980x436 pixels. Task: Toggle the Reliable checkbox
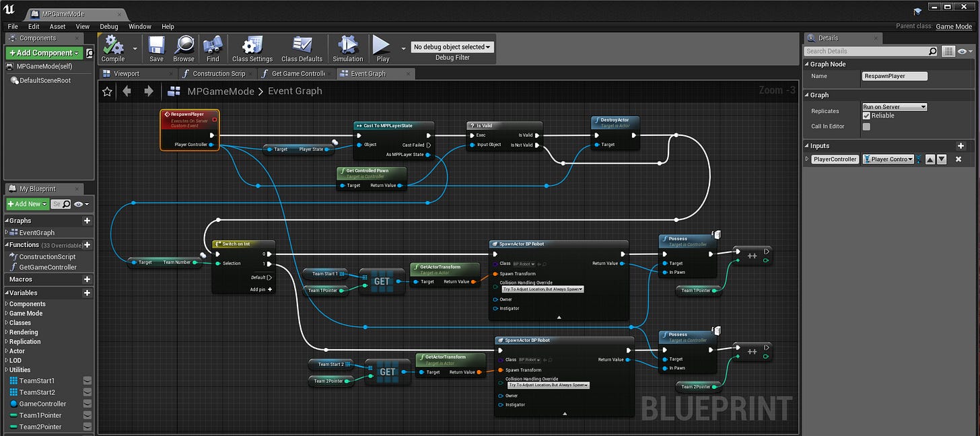click(x=866, y=116)
